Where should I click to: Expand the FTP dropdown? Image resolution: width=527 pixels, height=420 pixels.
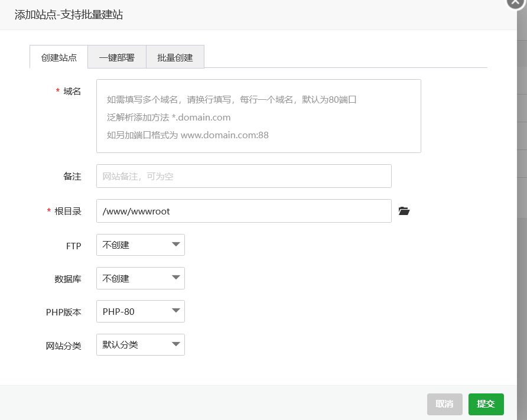(x=140, y=245)
